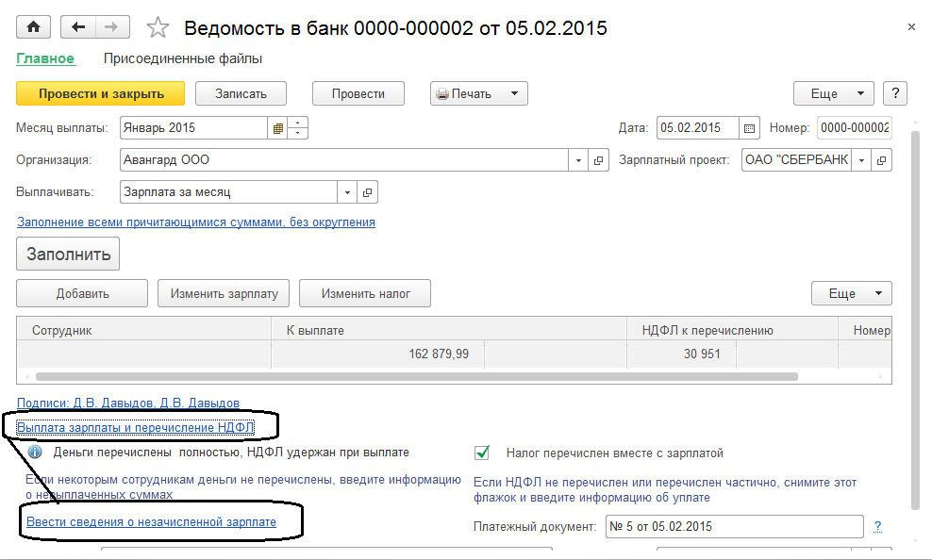Add document to favorites with star
Screen dimensions: 932x560
(158, 28)
